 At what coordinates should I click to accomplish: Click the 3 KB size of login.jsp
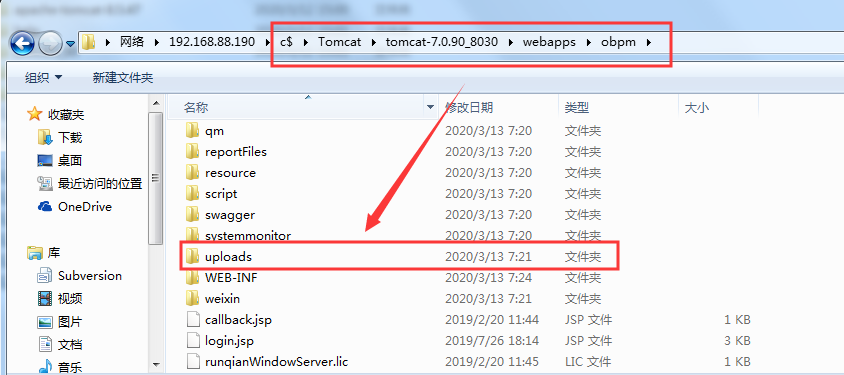click(737, 341)
